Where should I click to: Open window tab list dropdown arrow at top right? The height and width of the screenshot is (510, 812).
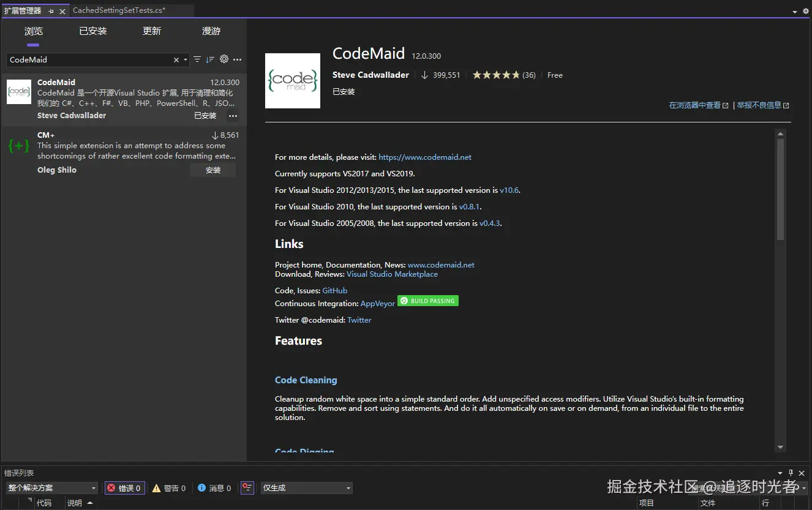point(795,11)
